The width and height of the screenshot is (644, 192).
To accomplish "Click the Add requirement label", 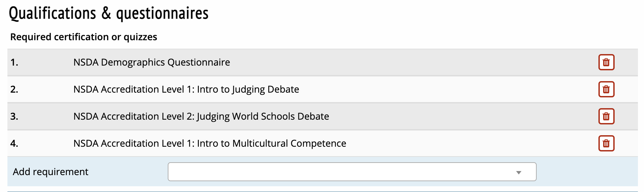I will coord(51,172).
